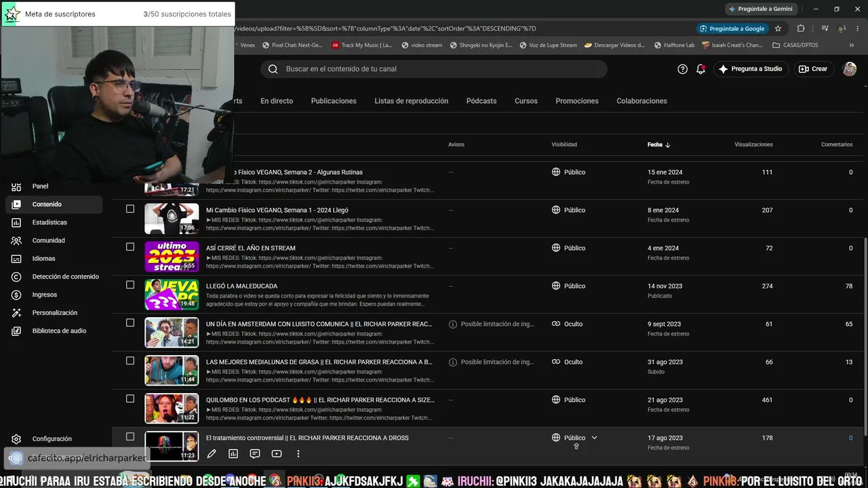Open the Chrome extensions puzzle icon

[x=801, y=28]
